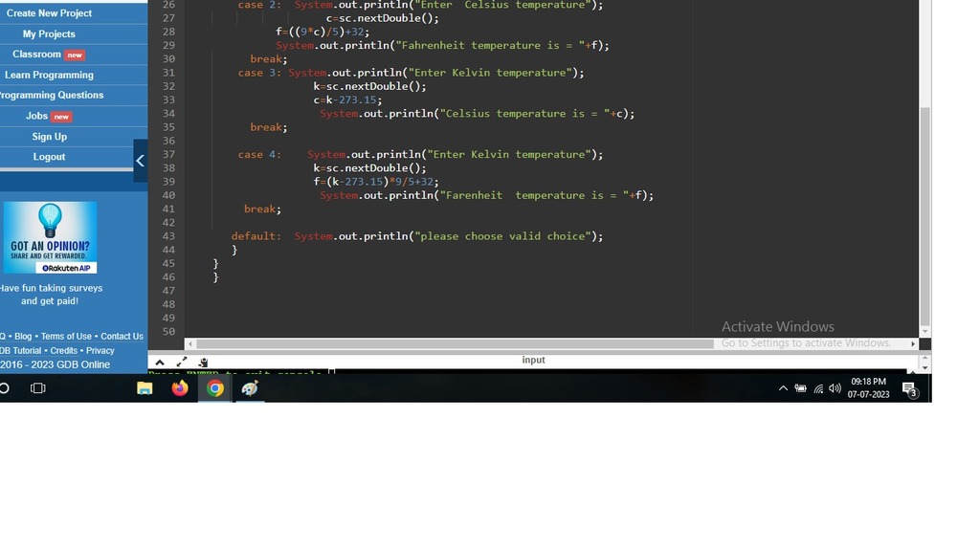Collapse the left sidebar using the chevron
This screenshot has height=551, width=980.
point(141,161)
